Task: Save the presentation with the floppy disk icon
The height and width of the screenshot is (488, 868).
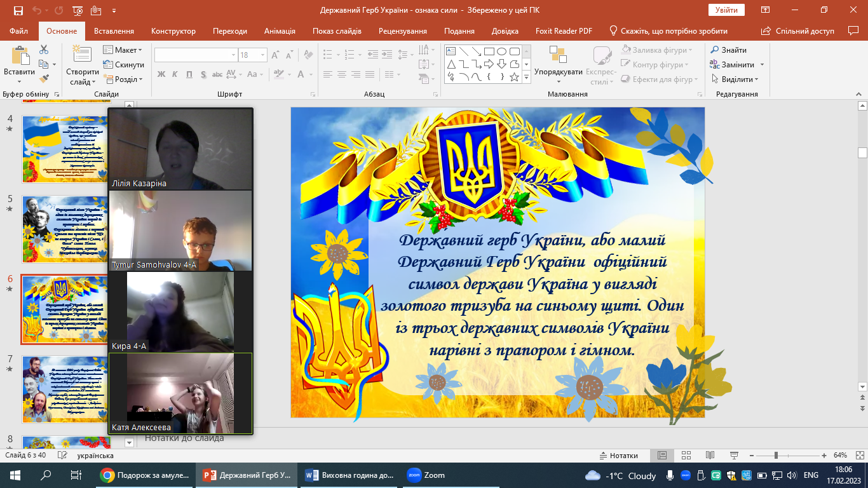Action: (x=18, y=10)
